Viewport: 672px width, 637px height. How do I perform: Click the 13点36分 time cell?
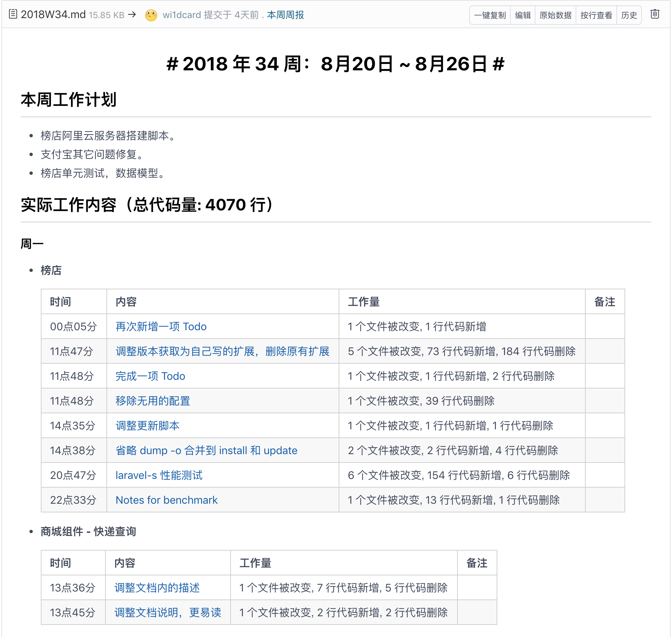pyautogui.click(x=73, y=588)
